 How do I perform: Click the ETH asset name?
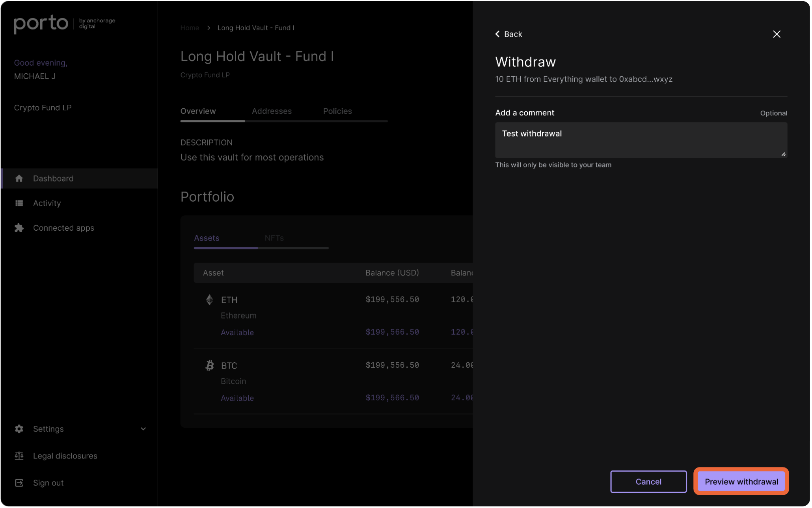click(x=229, y=300)
